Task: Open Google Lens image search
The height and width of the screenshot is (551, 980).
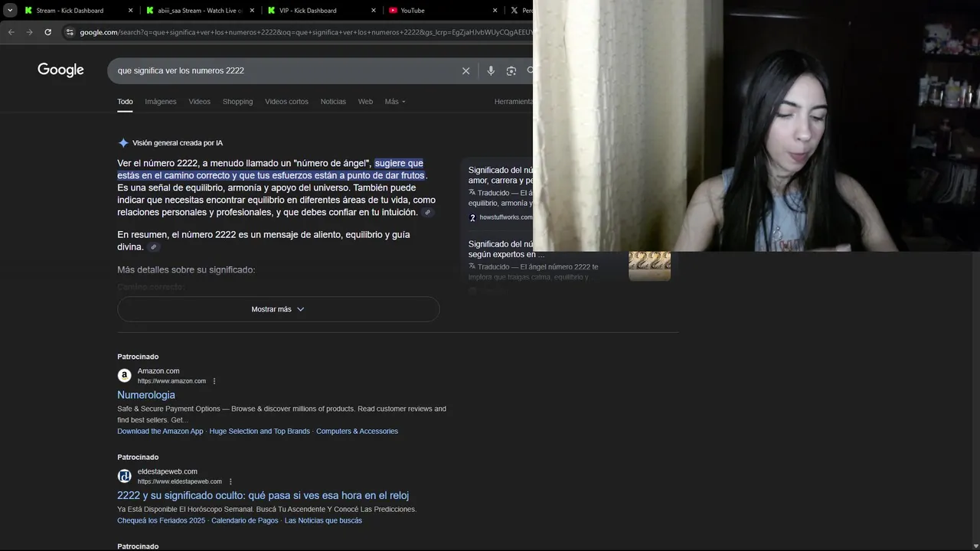Action: (x=511, y=70)
